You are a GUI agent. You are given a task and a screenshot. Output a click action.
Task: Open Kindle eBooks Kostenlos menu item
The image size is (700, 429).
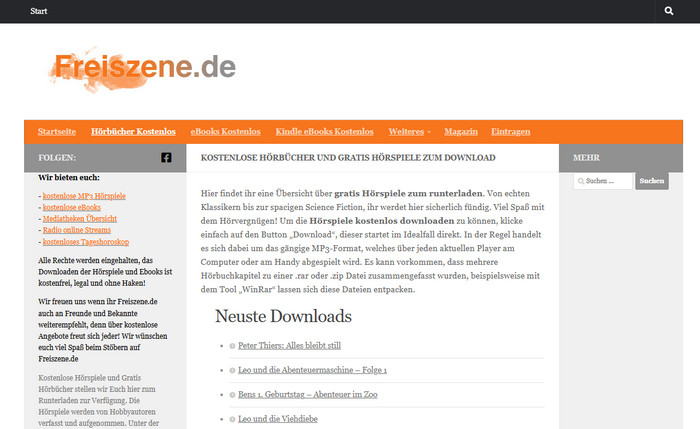pos(325,132)
